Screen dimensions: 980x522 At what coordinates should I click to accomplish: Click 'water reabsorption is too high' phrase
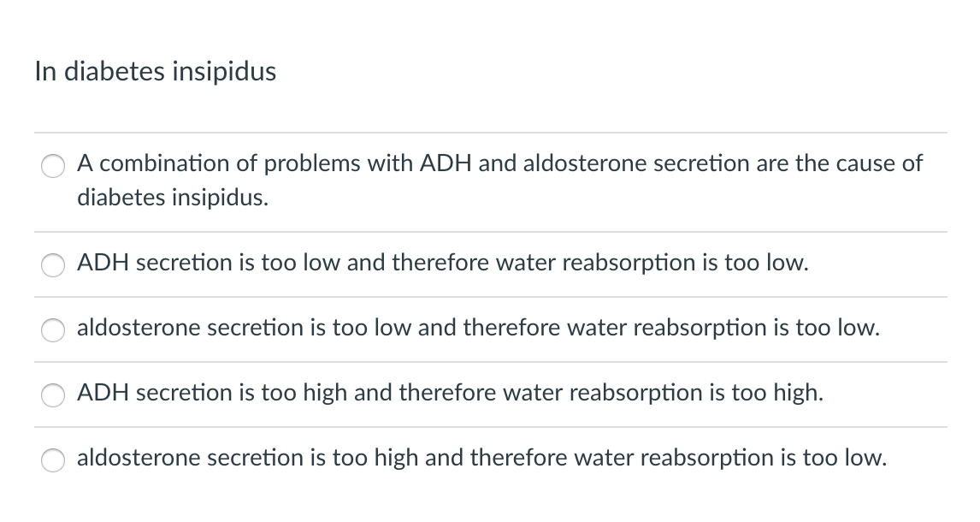[663, 393]
